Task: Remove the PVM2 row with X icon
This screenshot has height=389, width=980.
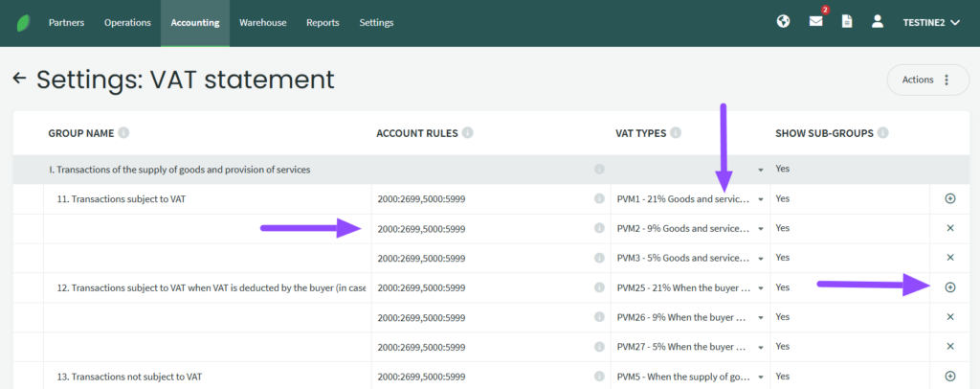Action: click(x=950, y=228)
